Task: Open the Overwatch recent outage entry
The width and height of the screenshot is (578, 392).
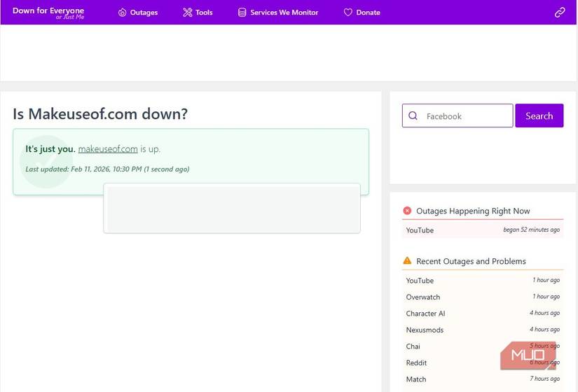Action: [x=483, y=297]
